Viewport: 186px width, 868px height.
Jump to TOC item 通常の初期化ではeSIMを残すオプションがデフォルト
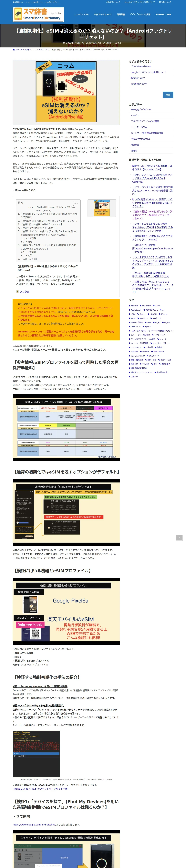point(49,221)
